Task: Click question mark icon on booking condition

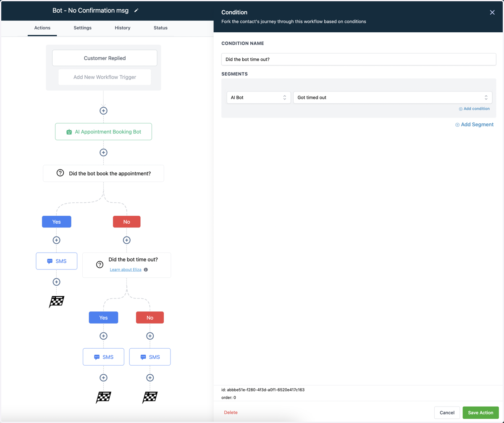Action: click(x=60, y=173)
